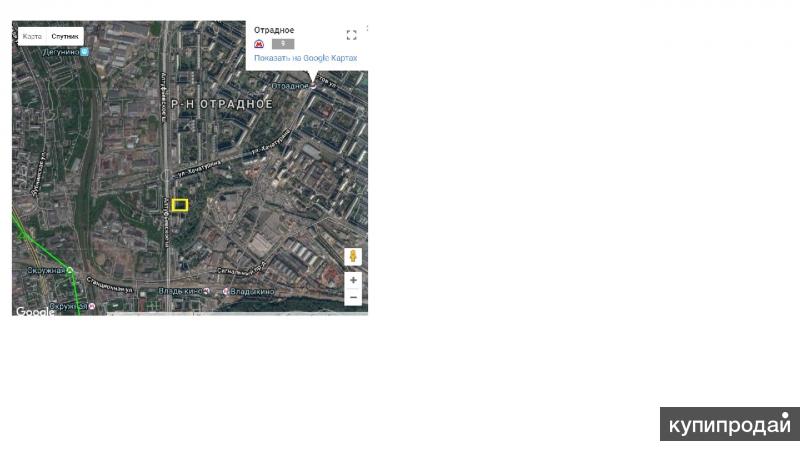The width and height of the screenshot is (800, 450).
Task: Select the Спутник satellite view tab
Action: [65, 37]
